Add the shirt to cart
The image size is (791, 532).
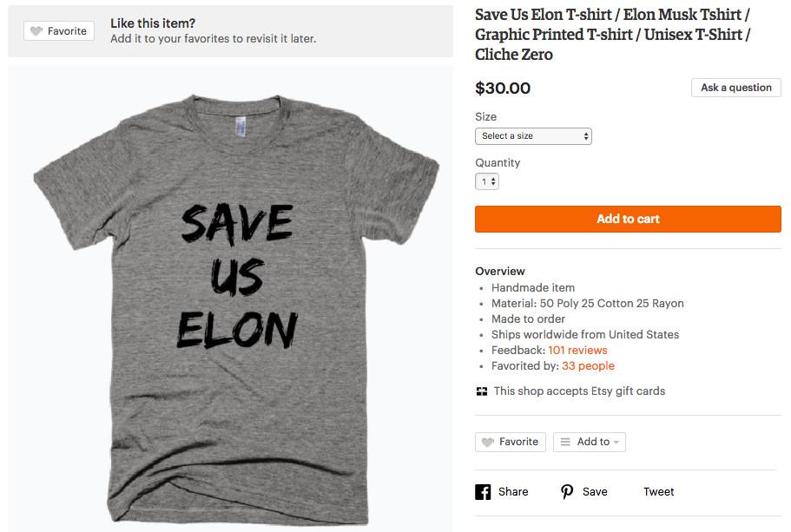tap(628, 219)
